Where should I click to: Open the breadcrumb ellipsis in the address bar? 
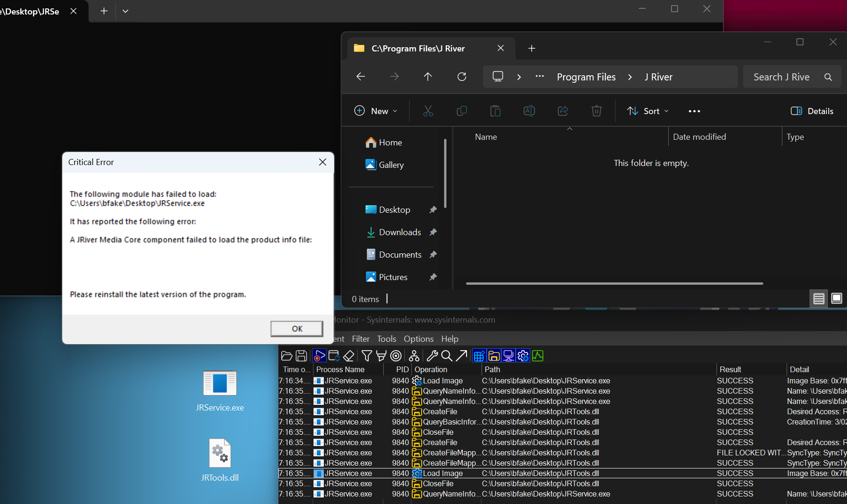point(539,76)
